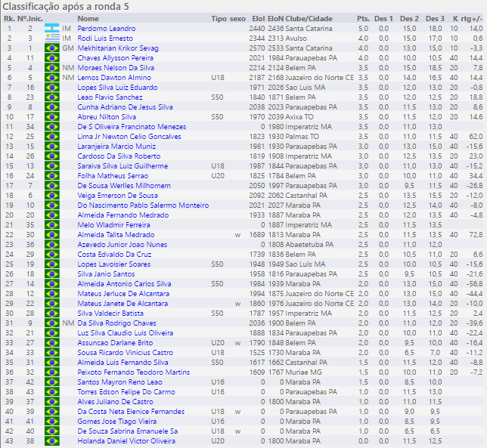Click the flag icon in Cunha Adriano's row
The height and width of the screenshot is (448, 487).
pyautogui.click(x=51, y=107)
